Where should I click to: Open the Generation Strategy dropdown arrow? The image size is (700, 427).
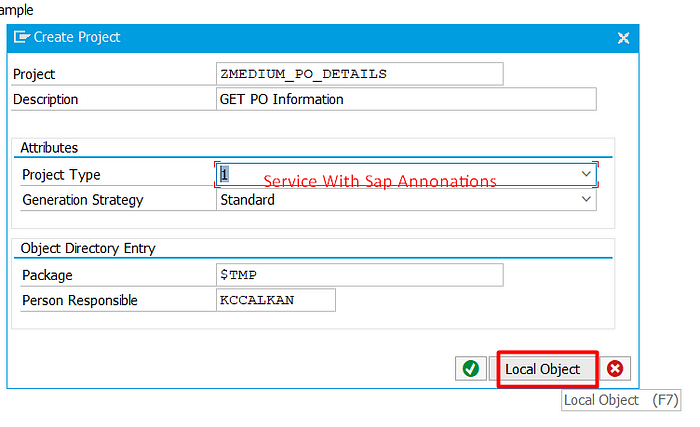pyautogui.click(x=586, y=199)
